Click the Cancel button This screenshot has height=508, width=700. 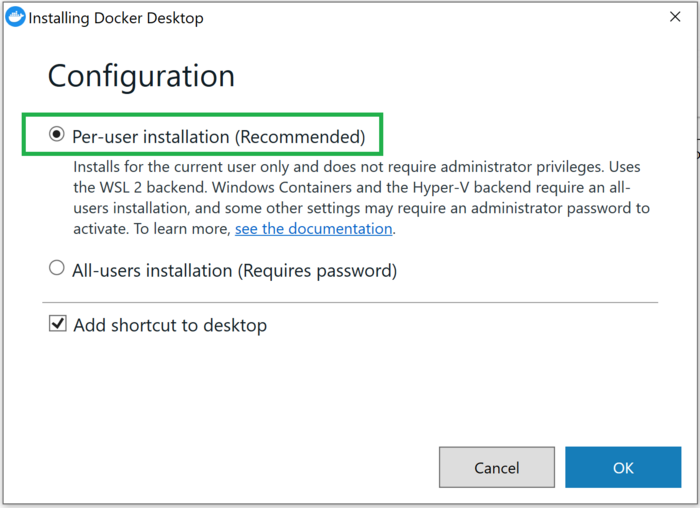(496, 467)
